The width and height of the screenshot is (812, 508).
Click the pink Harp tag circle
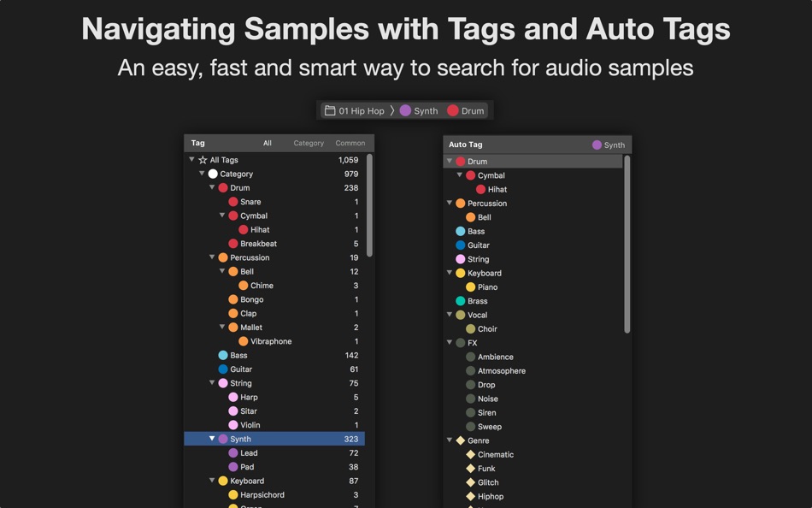(x=233, y=398)
